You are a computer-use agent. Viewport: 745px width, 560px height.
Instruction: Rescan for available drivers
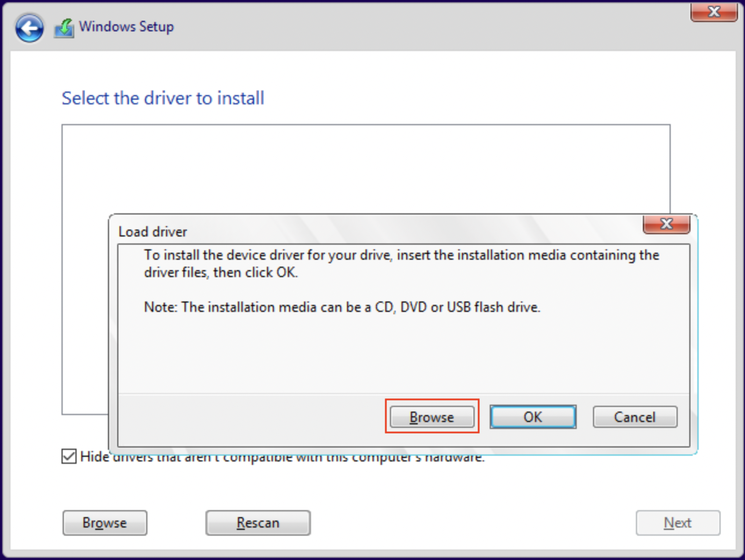click(258, 522)
